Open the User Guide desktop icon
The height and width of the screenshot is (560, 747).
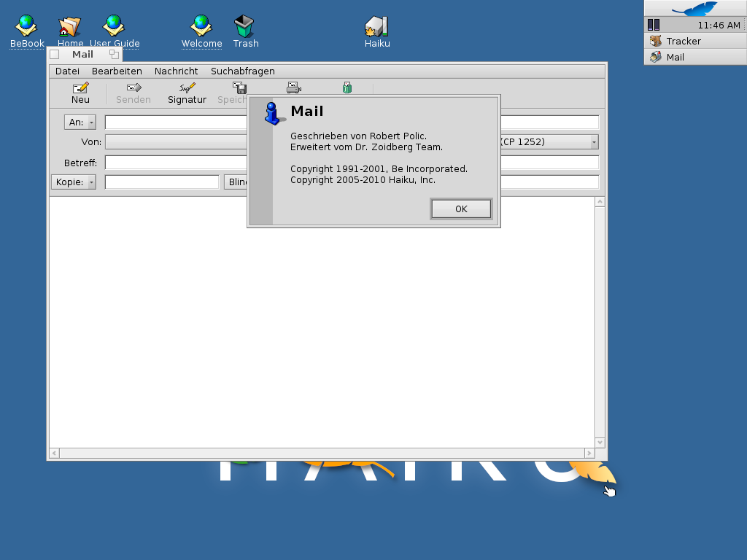[x=115, y=26]
